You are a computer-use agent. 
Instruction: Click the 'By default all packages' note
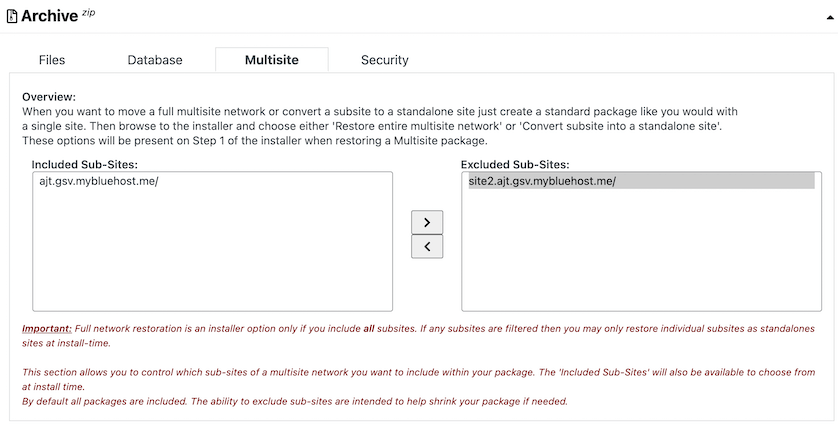point(294,401)
